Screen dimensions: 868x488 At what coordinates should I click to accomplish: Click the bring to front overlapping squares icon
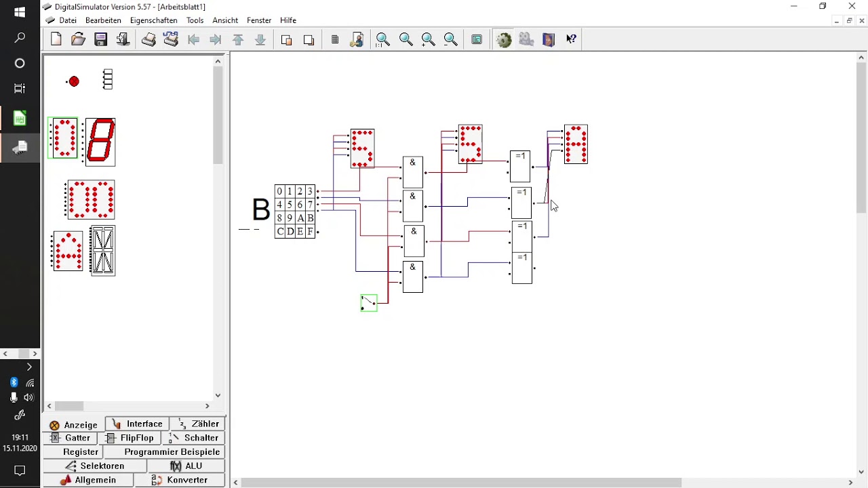[x=287, y=39]
